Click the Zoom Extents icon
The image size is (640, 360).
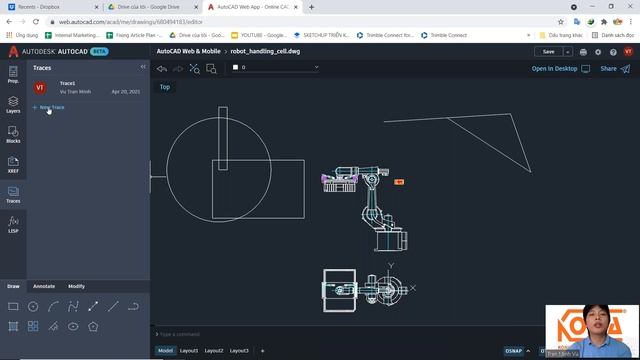[195, 69]
